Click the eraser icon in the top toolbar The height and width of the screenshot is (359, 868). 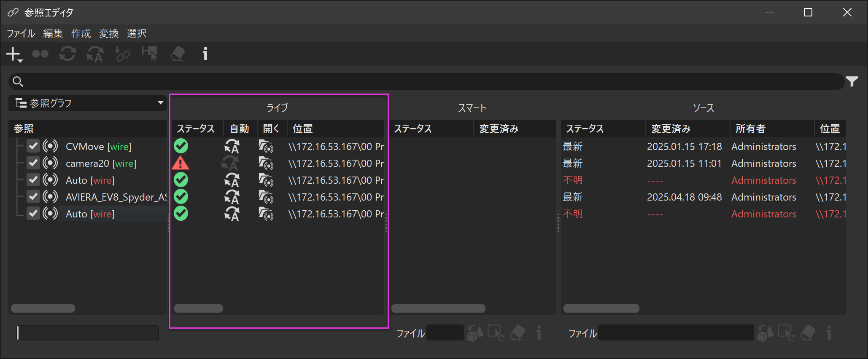click(x=178, y=54)
